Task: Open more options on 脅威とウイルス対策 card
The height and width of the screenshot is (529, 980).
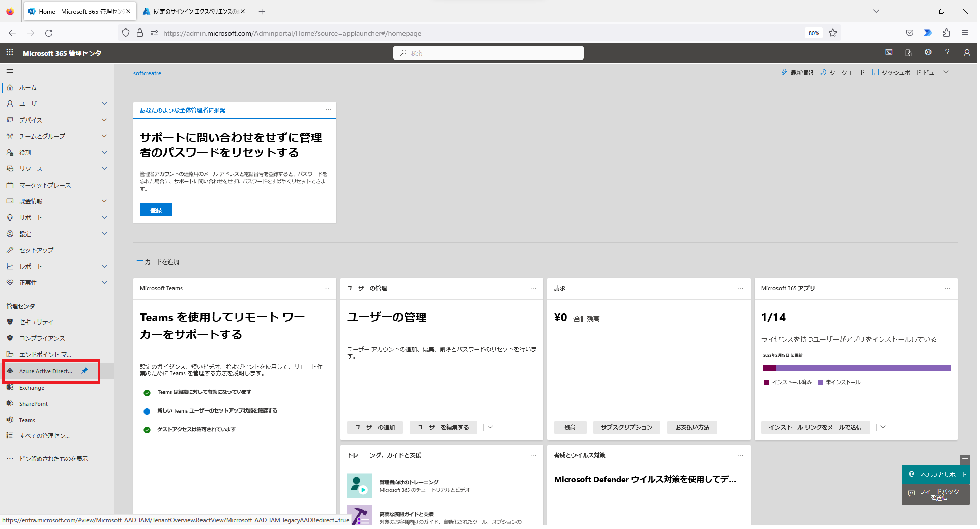Action: (x=741, y=456)
